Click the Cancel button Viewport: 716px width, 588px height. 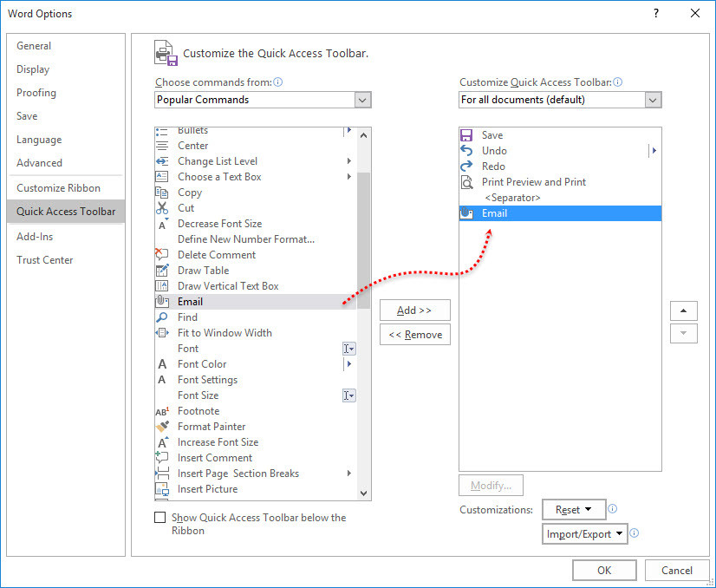(x=677, y=570)
